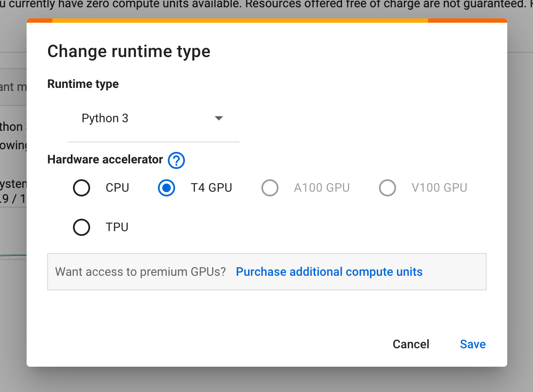533x392 pixels.
Task: Click the A100 GPU option label
Action: click(321, 188)
